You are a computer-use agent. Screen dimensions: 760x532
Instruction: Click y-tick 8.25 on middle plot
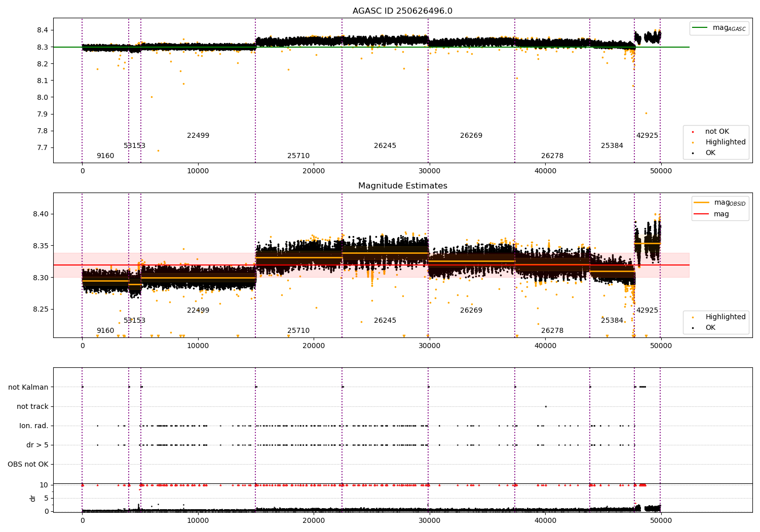tap(41, 310)
